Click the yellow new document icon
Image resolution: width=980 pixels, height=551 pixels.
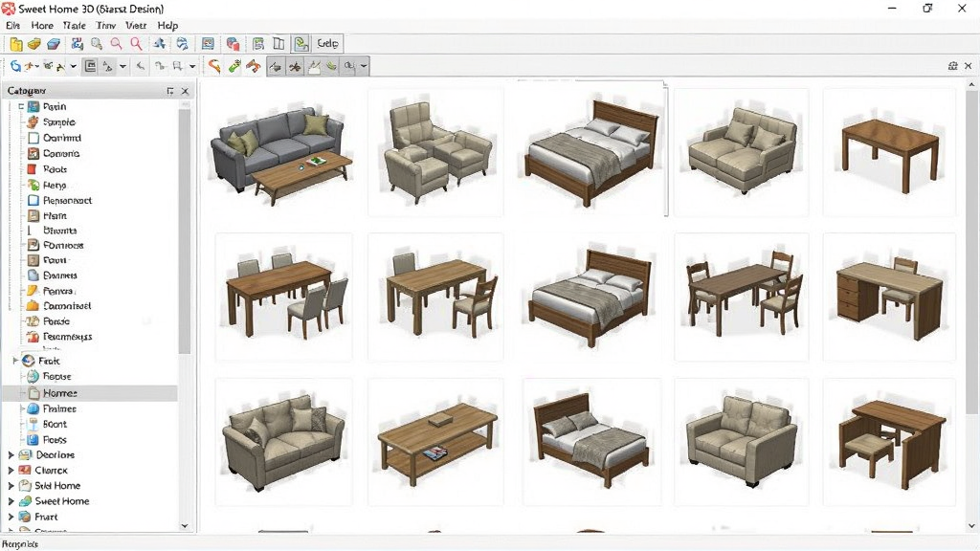pos(16,44)
